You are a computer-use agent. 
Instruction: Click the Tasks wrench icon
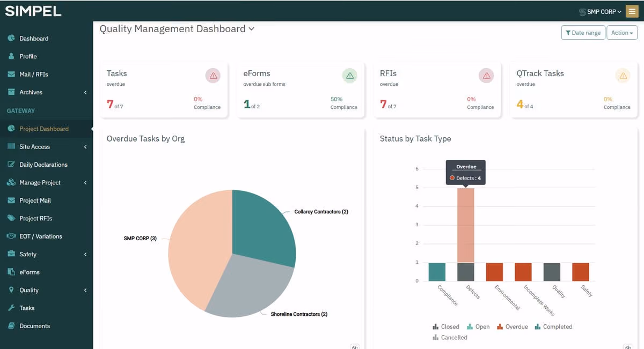(x=11, y=308)
